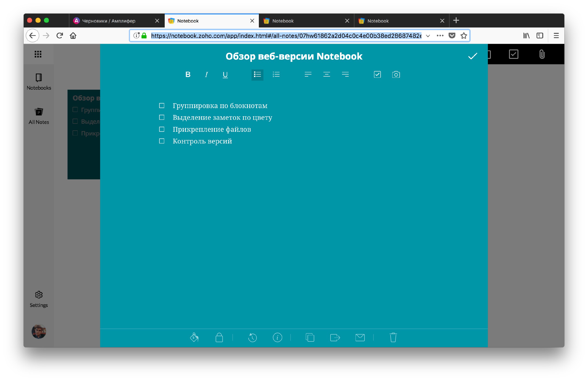Image resolution: width=588 pixels, height=381 pixels.
Task: Insert an image using the camera icon
Action: (x=396, y=74)
